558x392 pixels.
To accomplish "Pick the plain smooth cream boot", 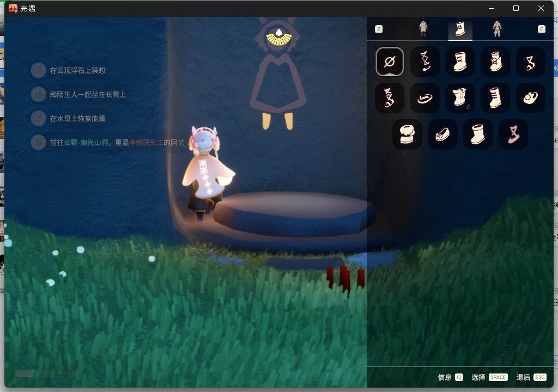I will (478, 134).
